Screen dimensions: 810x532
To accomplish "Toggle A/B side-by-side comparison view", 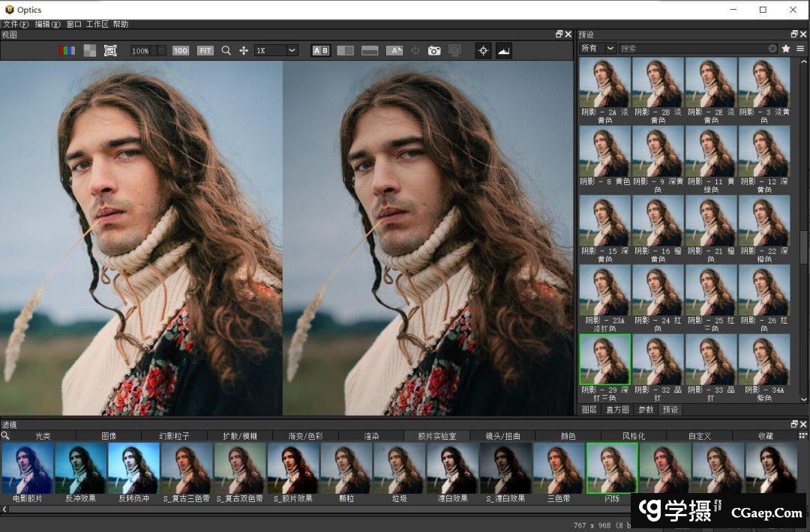I will tap(321, 51).
